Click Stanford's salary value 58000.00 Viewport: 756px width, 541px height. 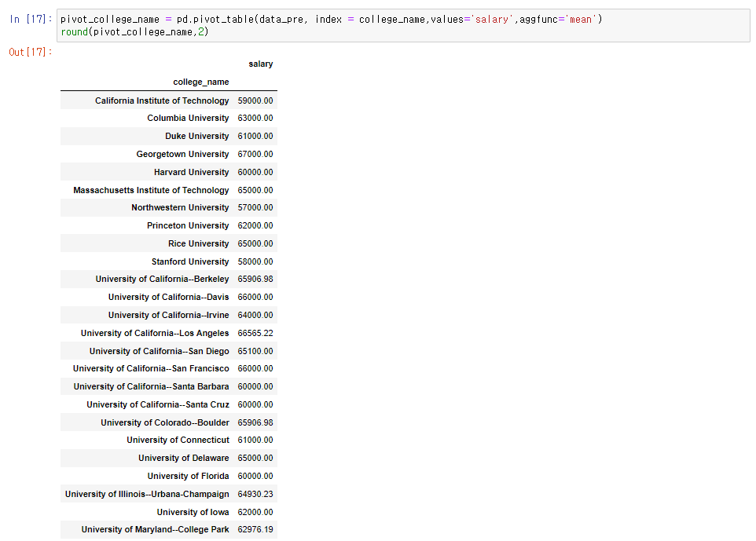tap(255, 261)
